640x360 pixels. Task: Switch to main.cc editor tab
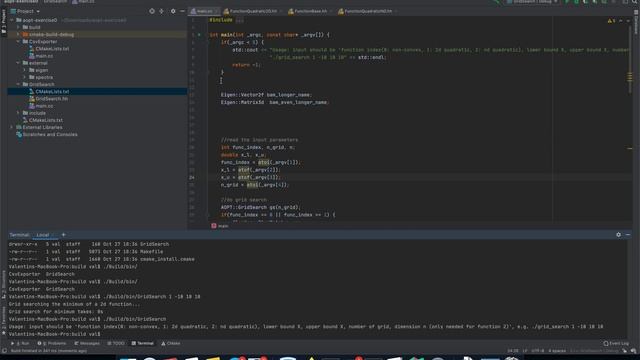pos(203,11)
